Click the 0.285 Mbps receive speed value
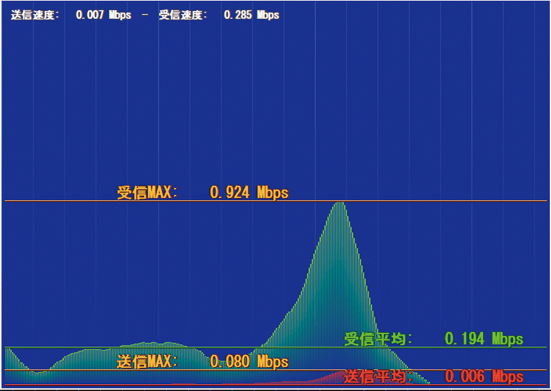The width and height of the screenshot is (551, 391). coord(251,15)
